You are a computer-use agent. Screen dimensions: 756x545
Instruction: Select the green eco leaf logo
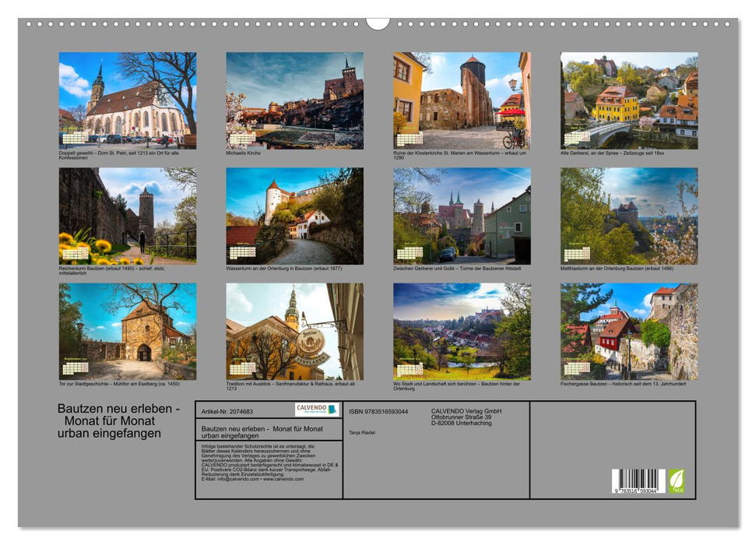pos(677,480)
